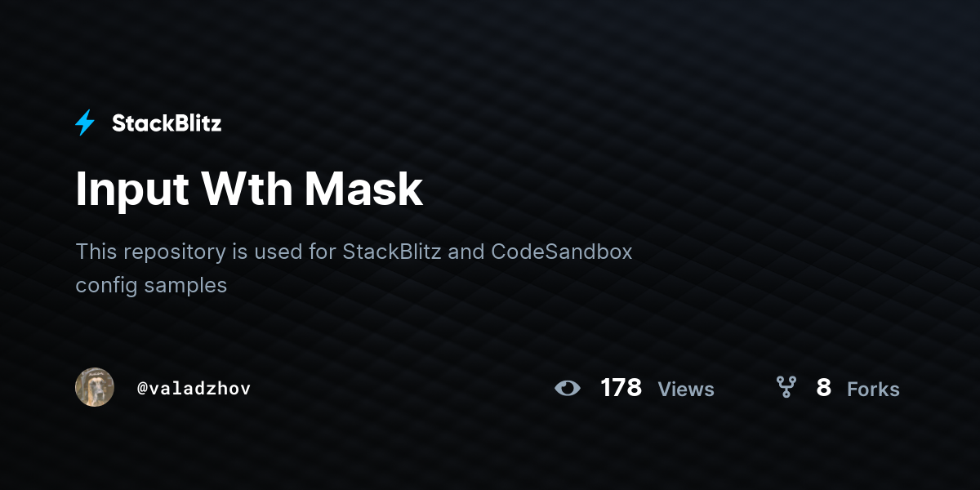The width and height of the screenshot is (980, 490).
Task: Select the 'config samples' description line
Action: pos(151,287)
